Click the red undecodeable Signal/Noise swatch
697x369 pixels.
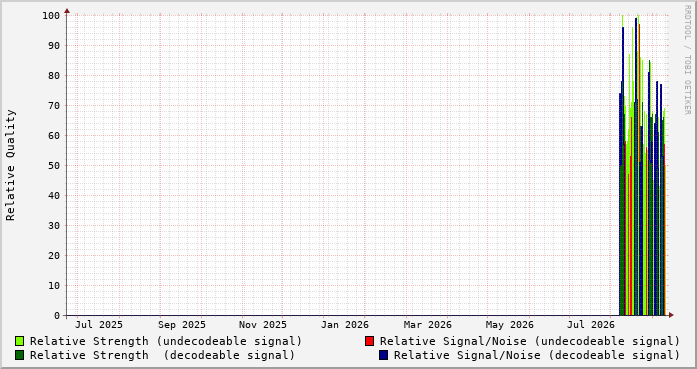369,341
